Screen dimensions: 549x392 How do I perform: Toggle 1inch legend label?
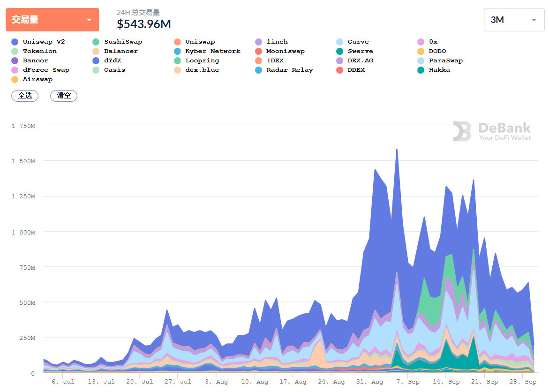click(277, 42)
